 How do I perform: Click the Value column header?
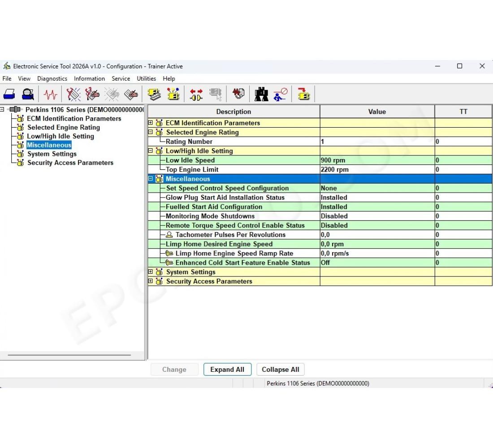coord(377,112)
